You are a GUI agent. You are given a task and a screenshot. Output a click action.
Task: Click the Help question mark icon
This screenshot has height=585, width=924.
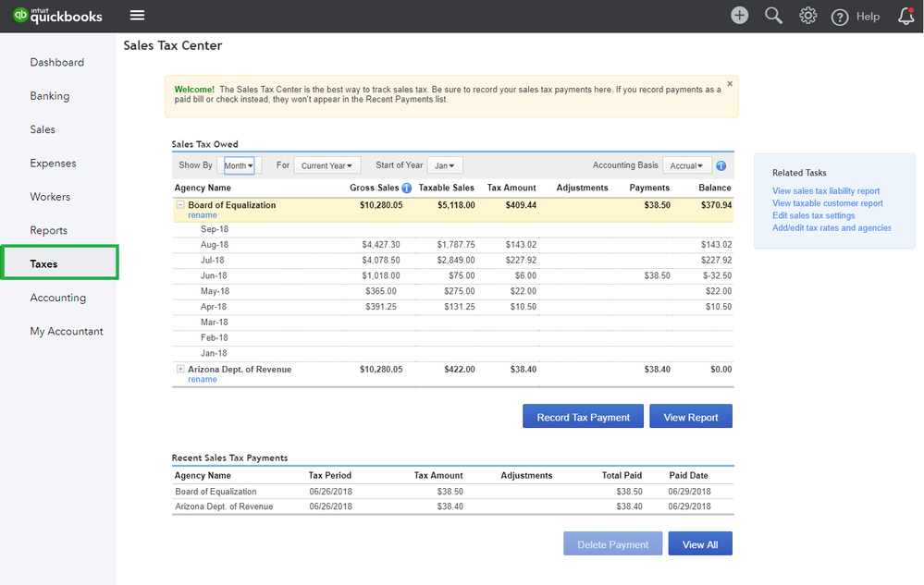coord(840,17)
